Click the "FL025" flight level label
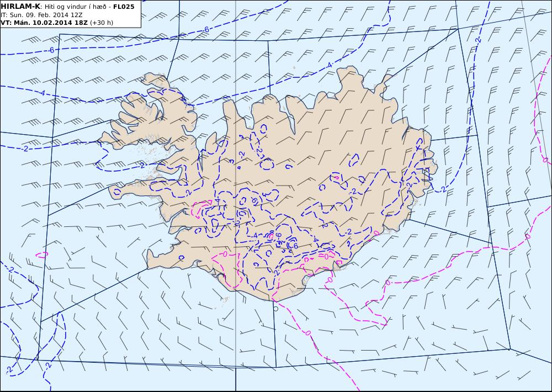 click(x=124, y=7)
